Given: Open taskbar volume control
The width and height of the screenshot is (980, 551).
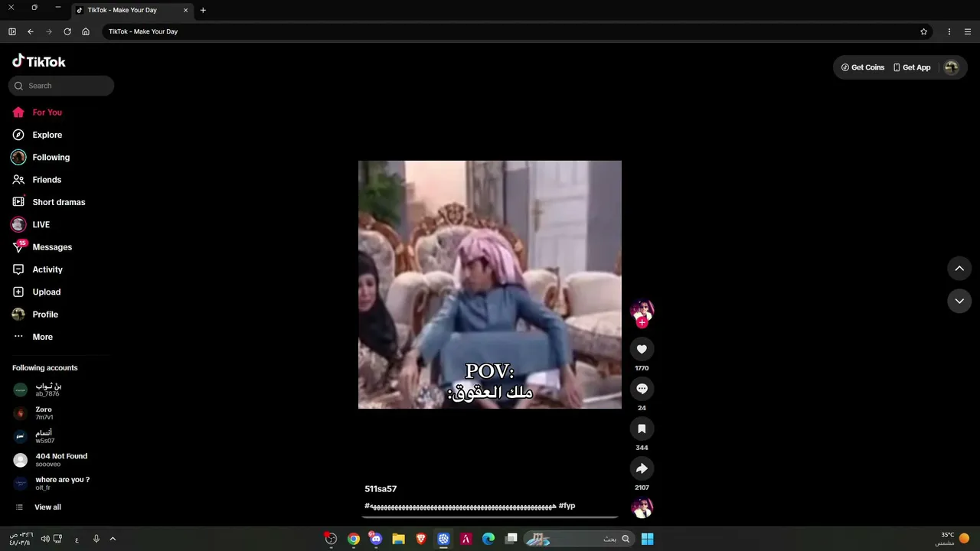Looking at the screenshot, I should [45, 539].
